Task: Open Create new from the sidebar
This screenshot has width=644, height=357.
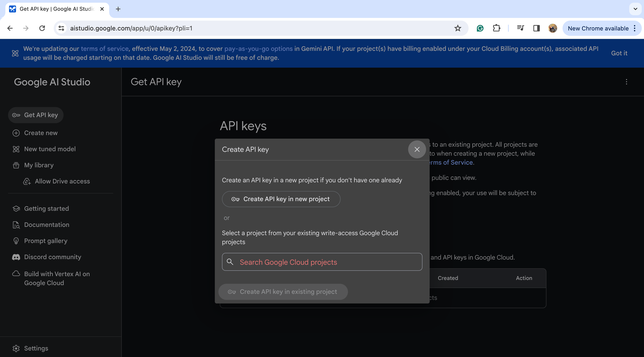Action: [41, 133]
